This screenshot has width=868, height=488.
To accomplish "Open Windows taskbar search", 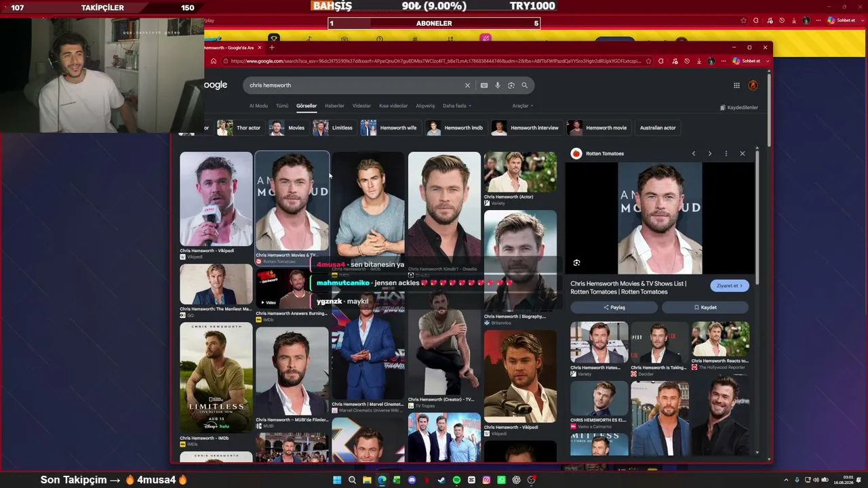I will tap(352, 480).
